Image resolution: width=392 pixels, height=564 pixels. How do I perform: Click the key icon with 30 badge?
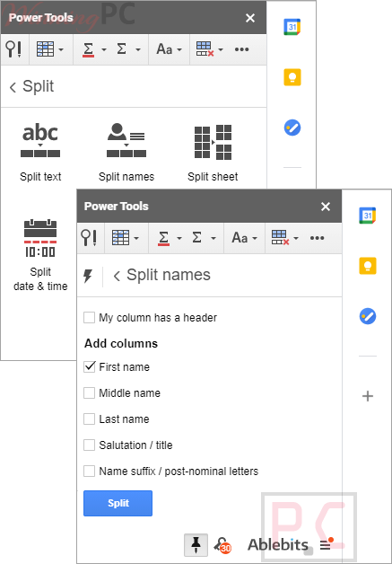(222, 545)
